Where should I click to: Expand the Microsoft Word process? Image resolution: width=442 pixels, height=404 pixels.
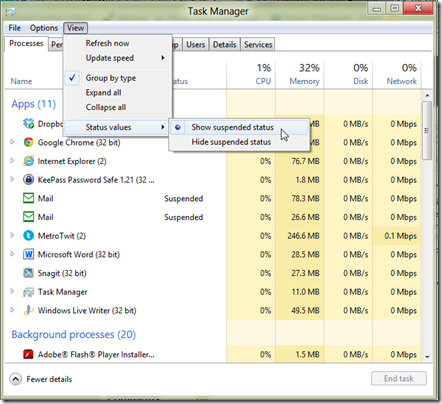(x=12, y=254)
